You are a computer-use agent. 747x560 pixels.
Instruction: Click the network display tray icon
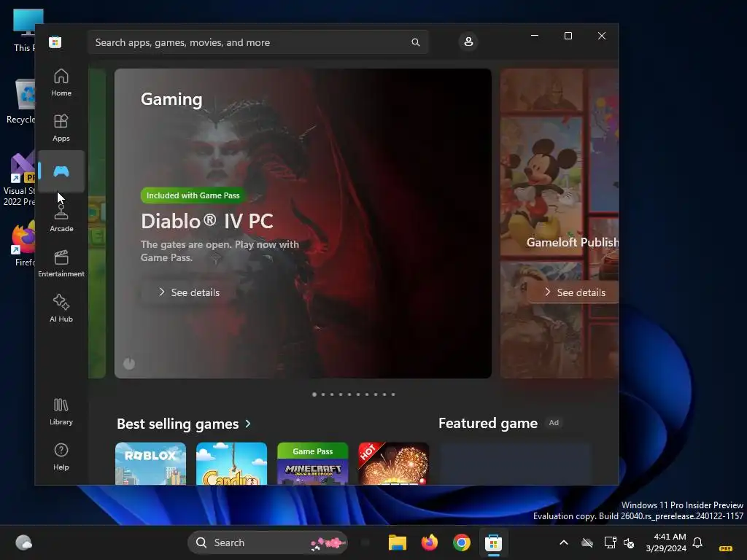611,542
